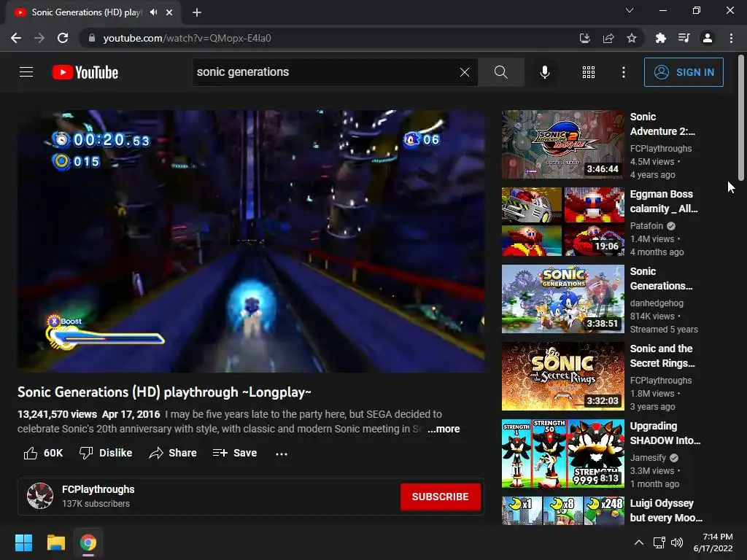The height and width of the screenshot is (560, 747).
Task: Open the Eggman Boss calamity title link
Action: tap(664, 201)
